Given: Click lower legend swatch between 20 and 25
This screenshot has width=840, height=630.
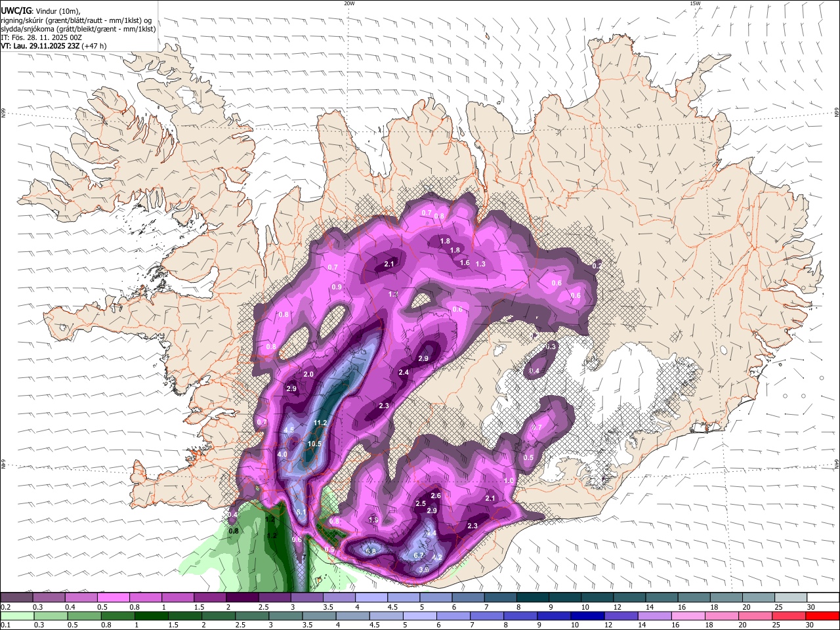Looking at the screenshot, I should pyautogui.click(x=756, y=616).
